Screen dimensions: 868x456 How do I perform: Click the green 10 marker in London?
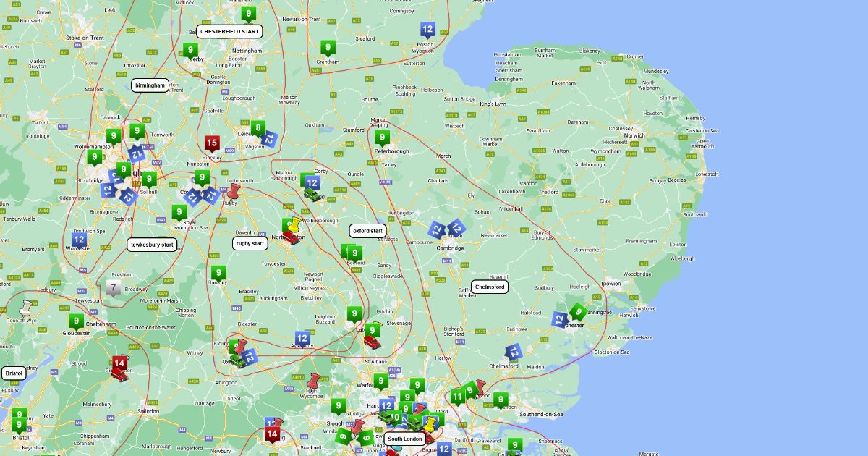tap(394, 418)
